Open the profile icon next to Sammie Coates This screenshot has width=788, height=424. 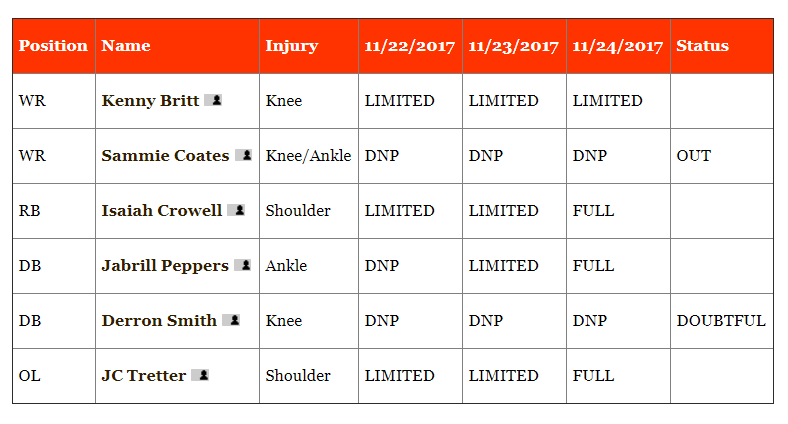243,155
